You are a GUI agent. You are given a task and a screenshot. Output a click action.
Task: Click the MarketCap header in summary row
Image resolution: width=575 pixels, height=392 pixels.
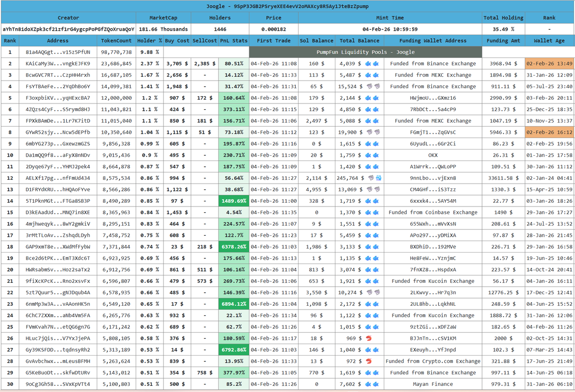pos(163,18)
